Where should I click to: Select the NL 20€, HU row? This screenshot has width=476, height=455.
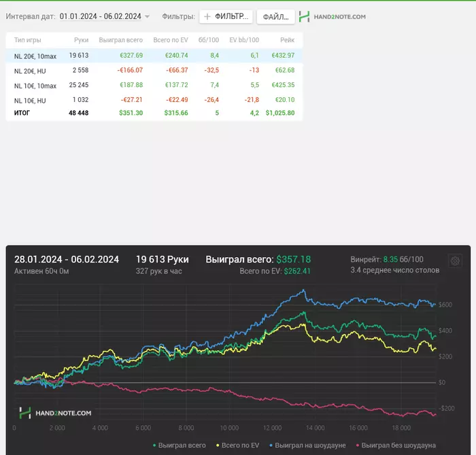tap(154, 71)
